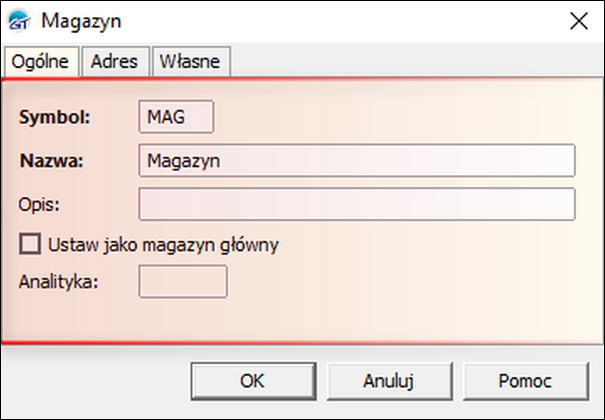Click the bold Nazwa label
The width and height of the screenshot is (605, 420).
click(x=51, y=160)
